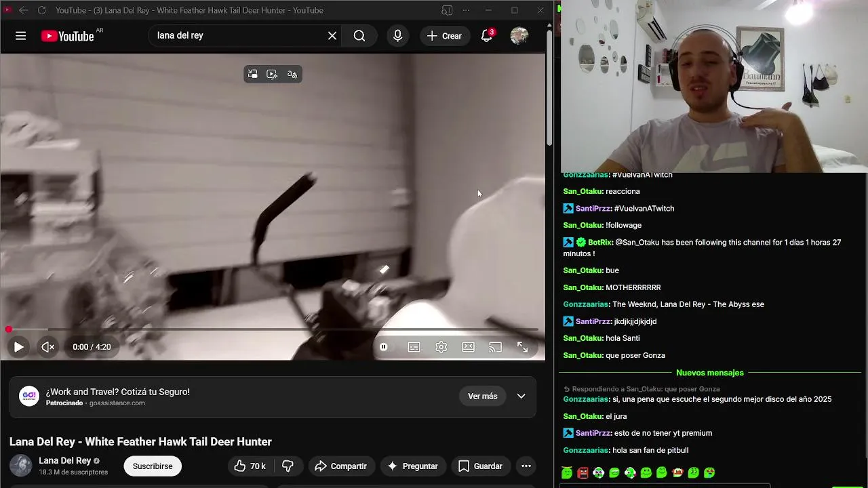Clear the 'lana del rey' search text
The height and width of the screenshot is (488, 868).
pyautogui.click(x=332, y=36)
